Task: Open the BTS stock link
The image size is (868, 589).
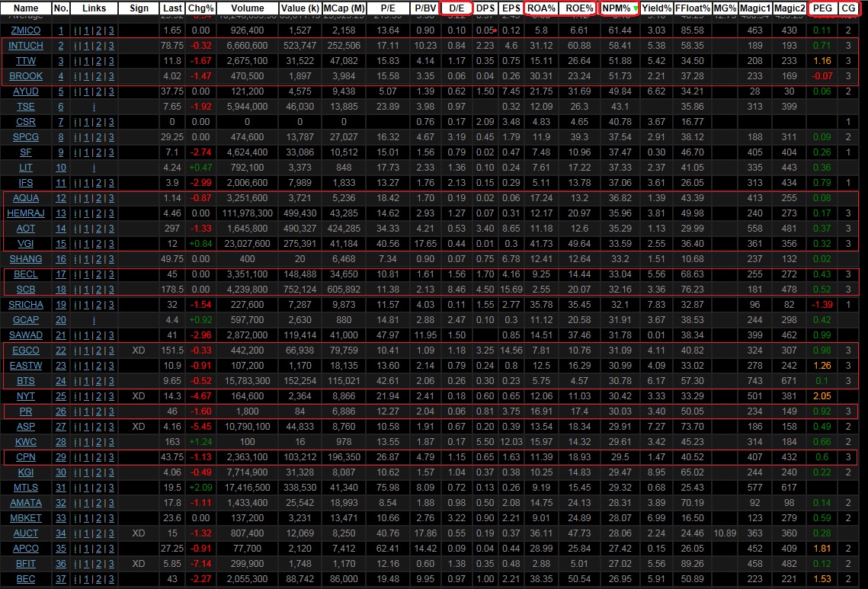Action: (26, 380)
